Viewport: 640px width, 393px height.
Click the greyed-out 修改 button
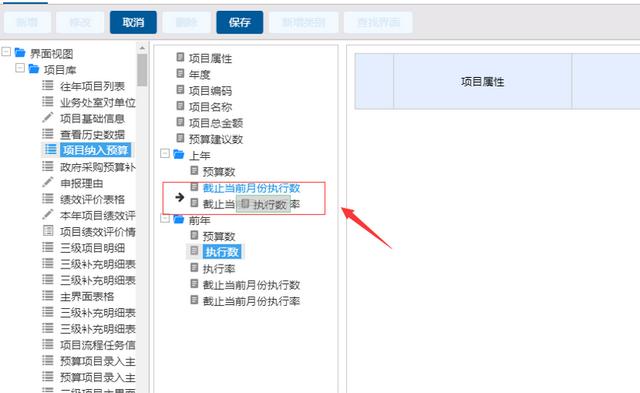80,22
